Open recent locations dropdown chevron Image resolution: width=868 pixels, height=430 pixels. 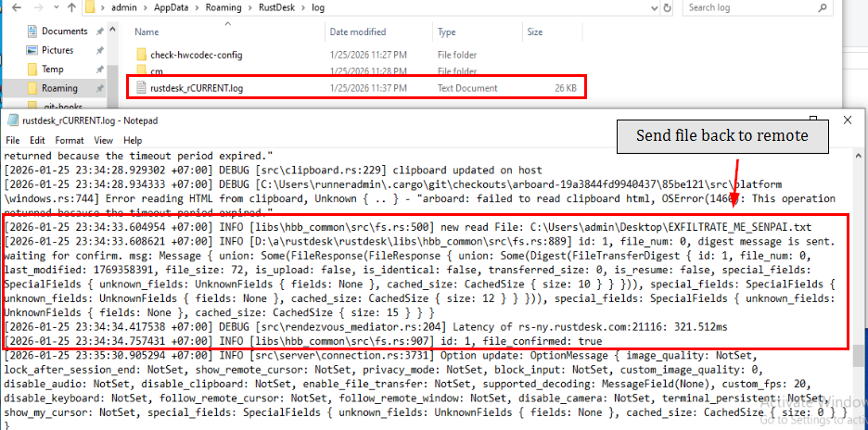click(x=56, y=8)
